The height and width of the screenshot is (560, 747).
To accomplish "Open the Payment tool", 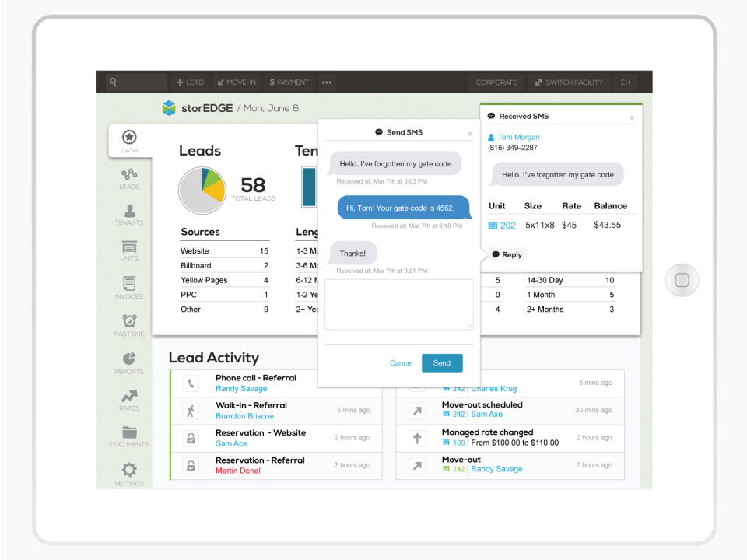I will pos(288,82).
